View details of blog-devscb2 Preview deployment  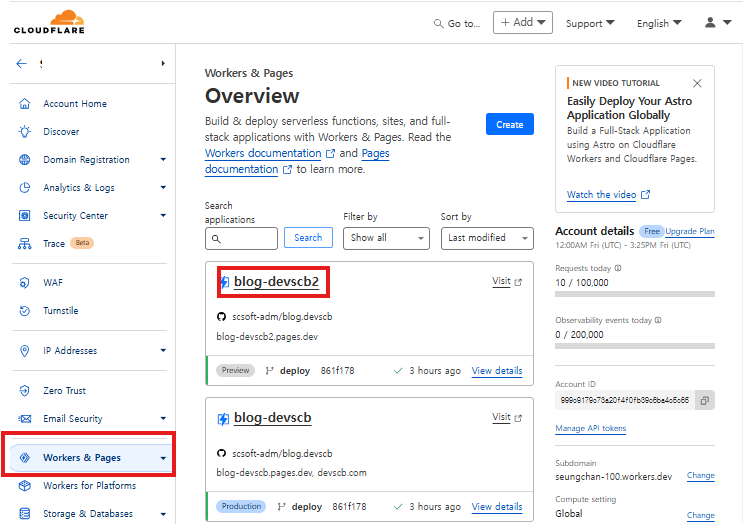tap(497, 371)
